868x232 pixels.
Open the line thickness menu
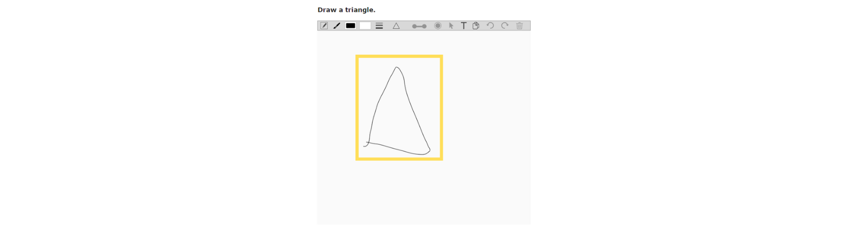(x=379, y=26)
